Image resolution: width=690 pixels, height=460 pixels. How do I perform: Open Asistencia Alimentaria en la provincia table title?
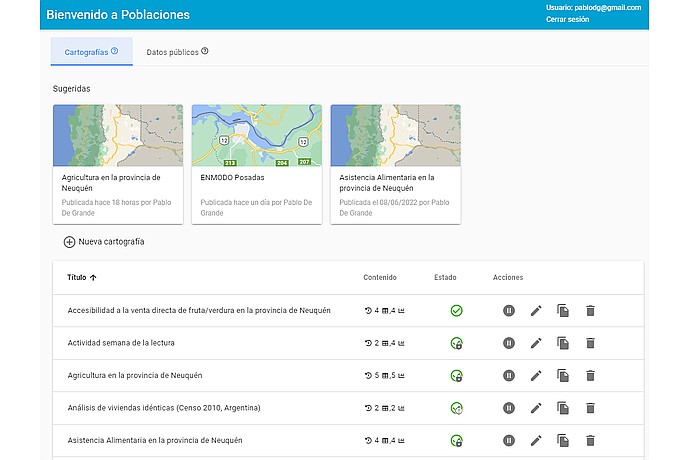[155, 440]
